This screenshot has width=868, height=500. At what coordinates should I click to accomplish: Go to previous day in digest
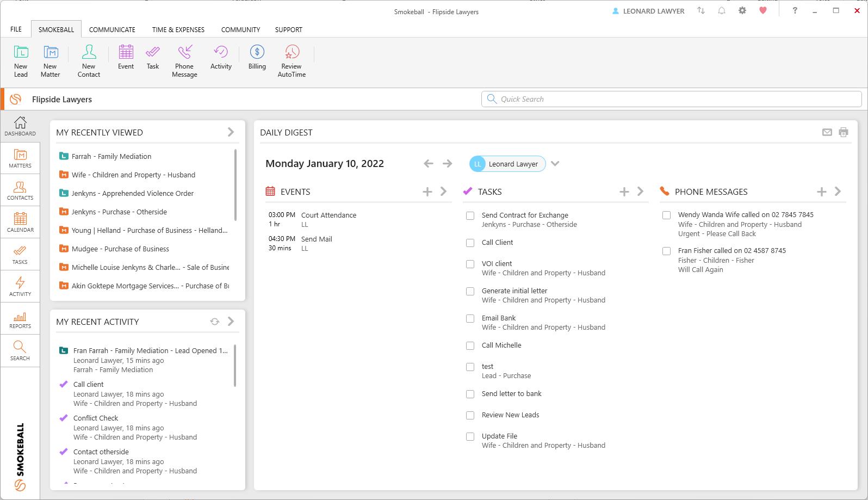[x=429, y=164]
